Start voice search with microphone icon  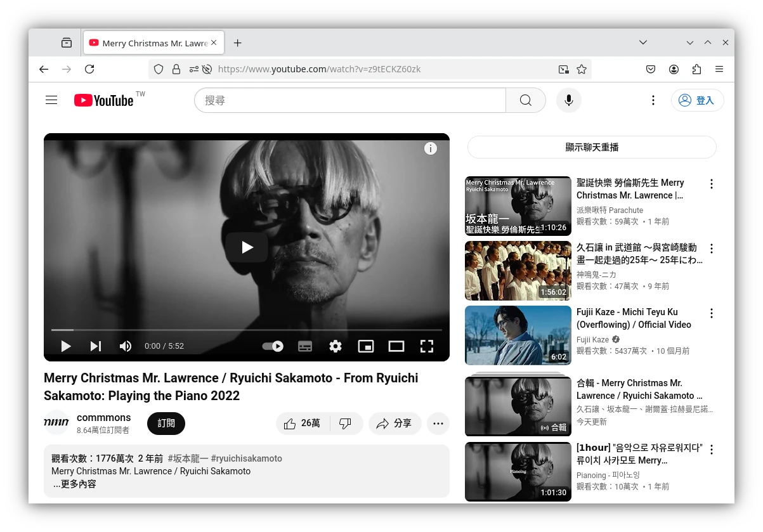click(x=569, y=100)
